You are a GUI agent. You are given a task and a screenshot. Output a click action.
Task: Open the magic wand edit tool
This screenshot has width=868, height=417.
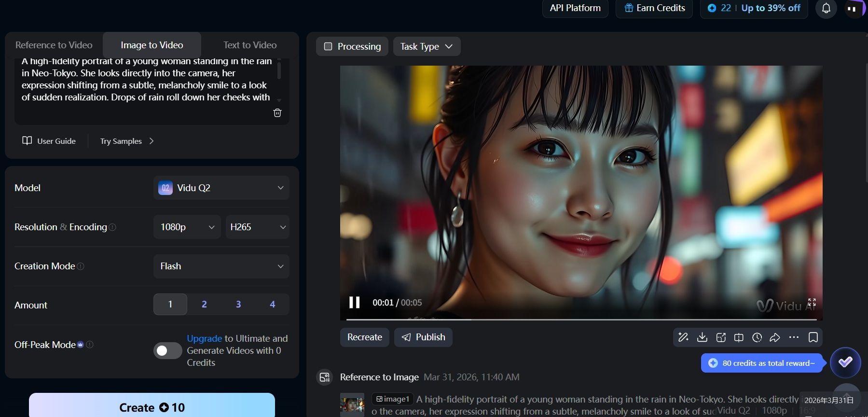[683, 337]
